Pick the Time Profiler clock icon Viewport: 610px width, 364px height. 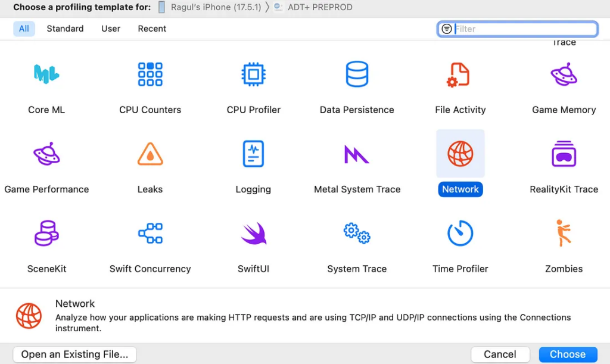[460, 234]
